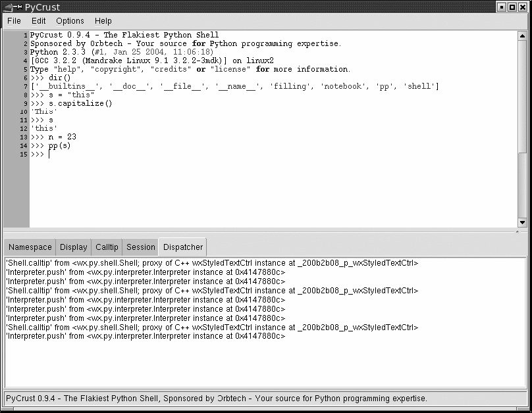Open the File menu
Screen dimensions: 532x413
tap(14, 21)
